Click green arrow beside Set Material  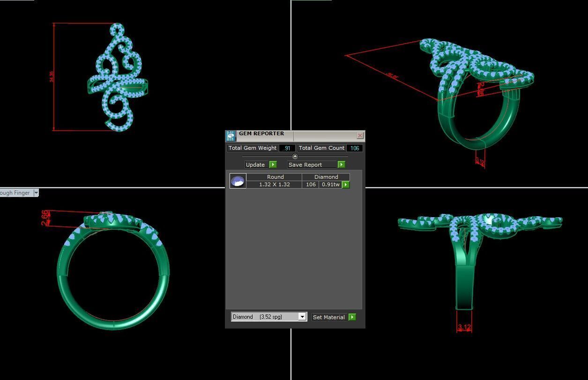352,317
